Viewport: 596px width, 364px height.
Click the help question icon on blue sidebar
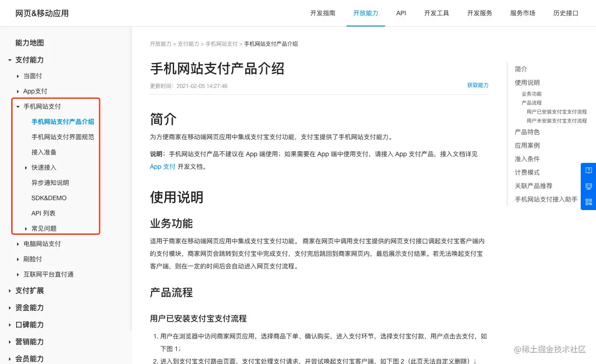tap(589, 170)
